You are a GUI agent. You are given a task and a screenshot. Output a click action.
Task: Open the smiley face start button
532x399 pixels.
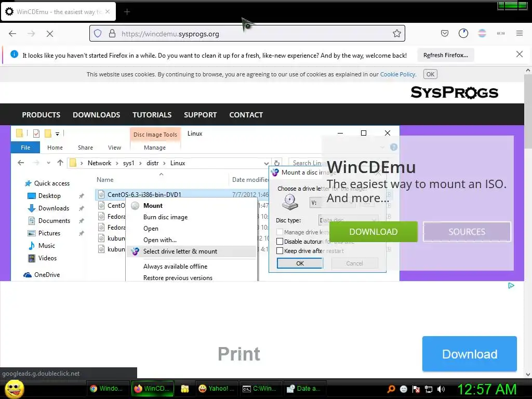click(14, 389)
